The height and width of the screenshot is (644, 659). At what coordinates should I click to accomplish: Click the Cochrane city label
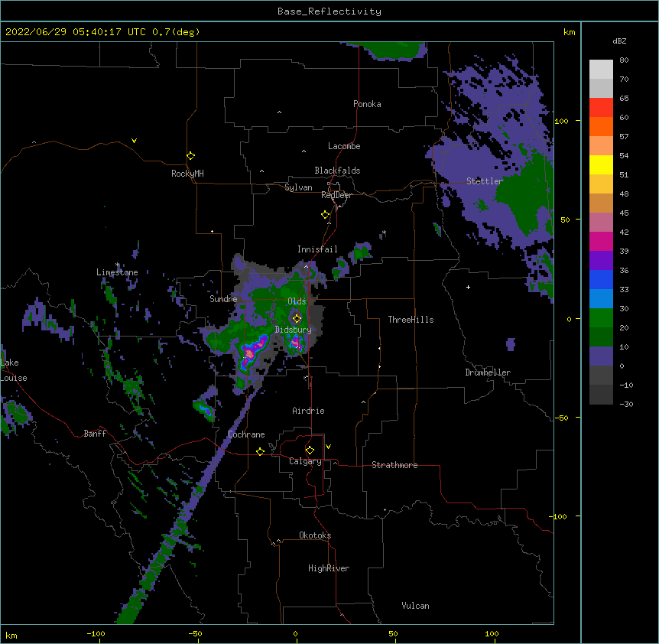tap(246, 434)
